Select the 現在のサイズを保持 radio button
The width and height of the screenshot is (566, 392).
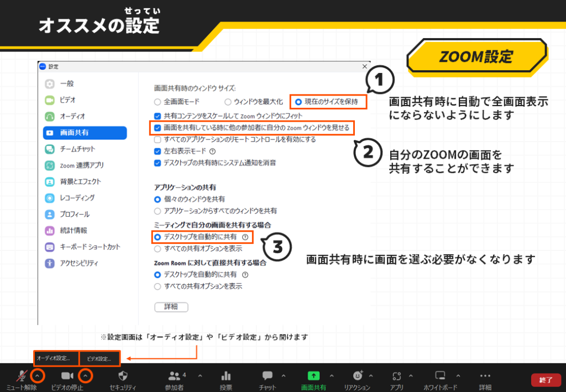[298, 102]
